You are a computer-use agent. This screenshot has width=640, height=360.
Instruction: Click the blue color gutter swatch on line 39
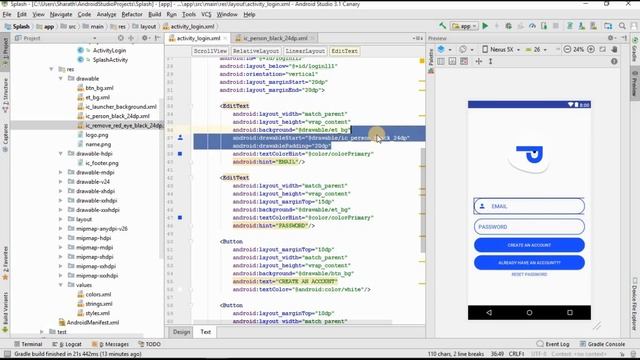180,154
